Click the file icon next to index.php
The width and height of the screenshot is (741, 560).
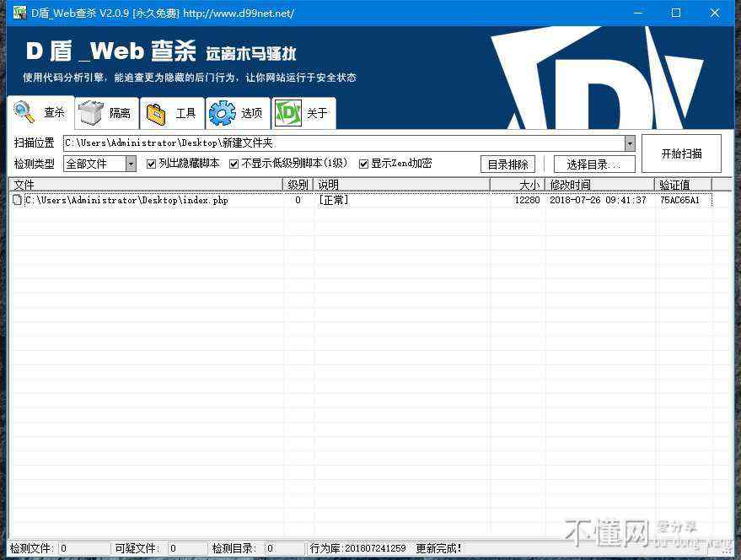(17, 200)
